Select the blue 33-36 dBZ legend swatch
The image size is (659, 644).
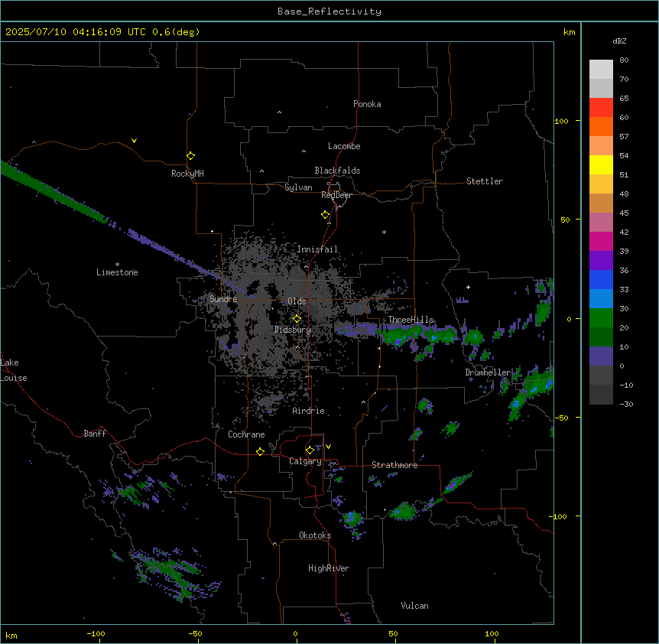click(x=601, y=279)
